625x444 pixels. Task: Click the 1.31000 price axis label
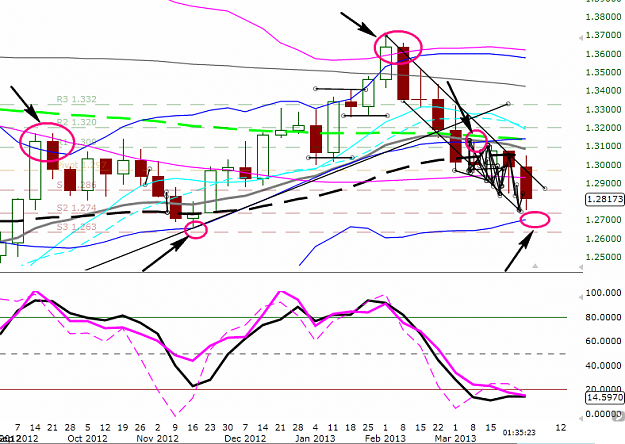(603, 146)
